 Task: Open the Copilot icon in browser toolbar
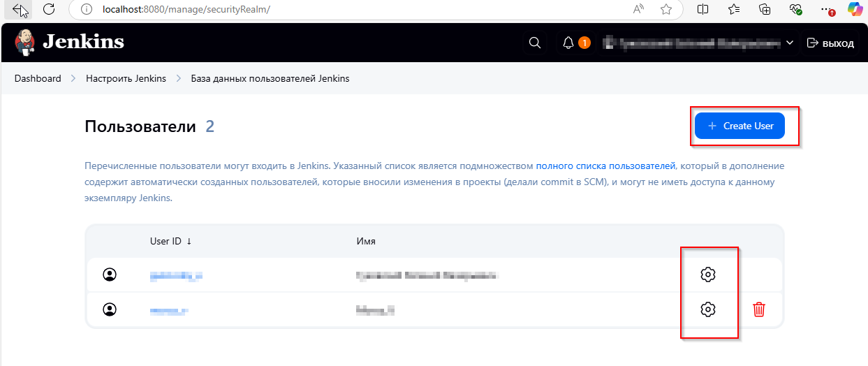855,9
